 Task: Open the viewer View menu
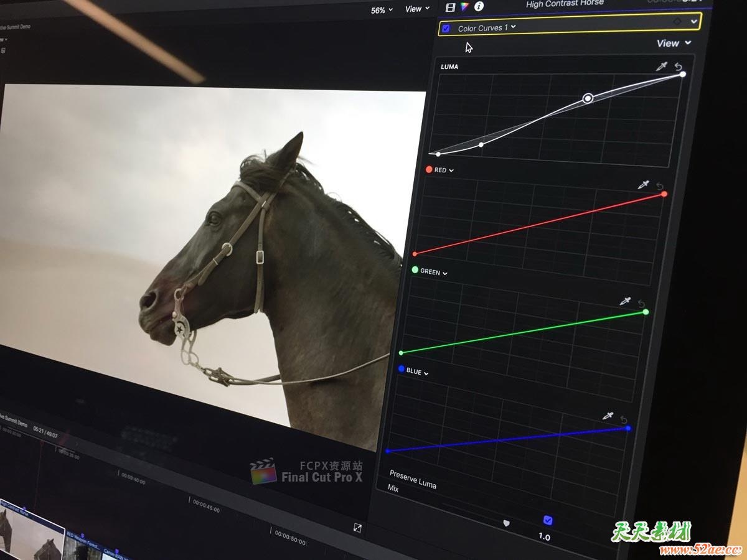[417, 9]
